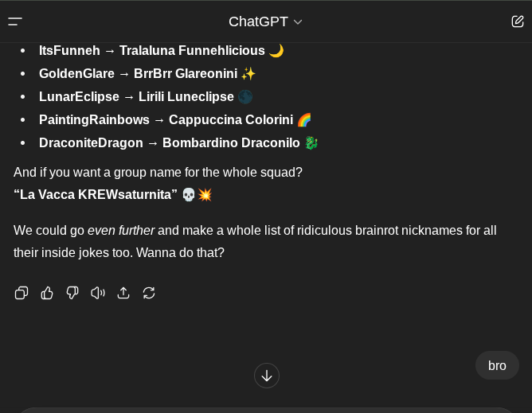Open the sidebar menu icon
Viewport: 532px width, 413px height.
[x=15, y=21]
